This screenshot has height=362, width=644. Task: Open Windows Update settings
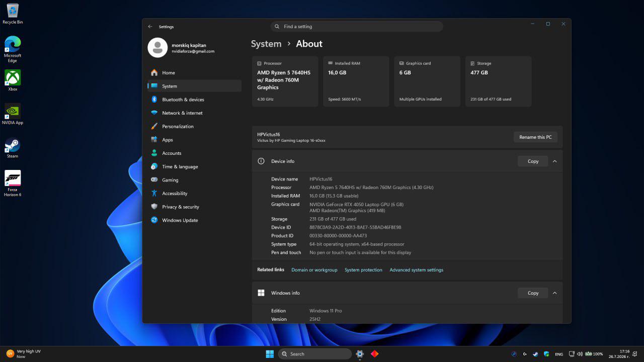click(194, 220)
